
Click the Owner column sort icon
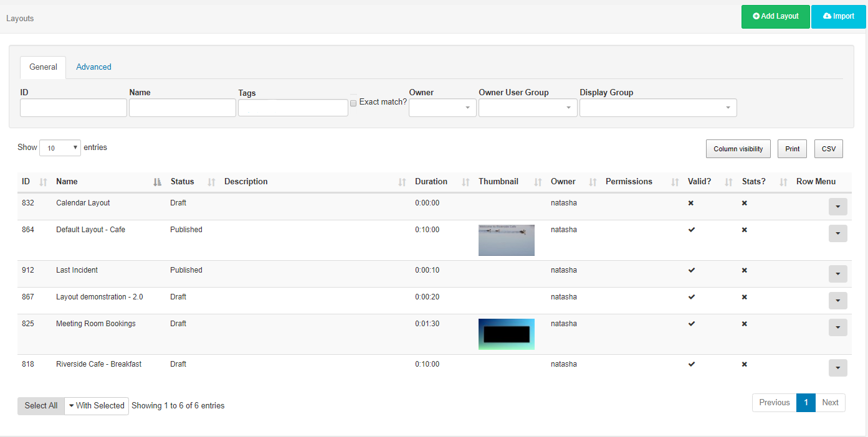click(593, 182)
